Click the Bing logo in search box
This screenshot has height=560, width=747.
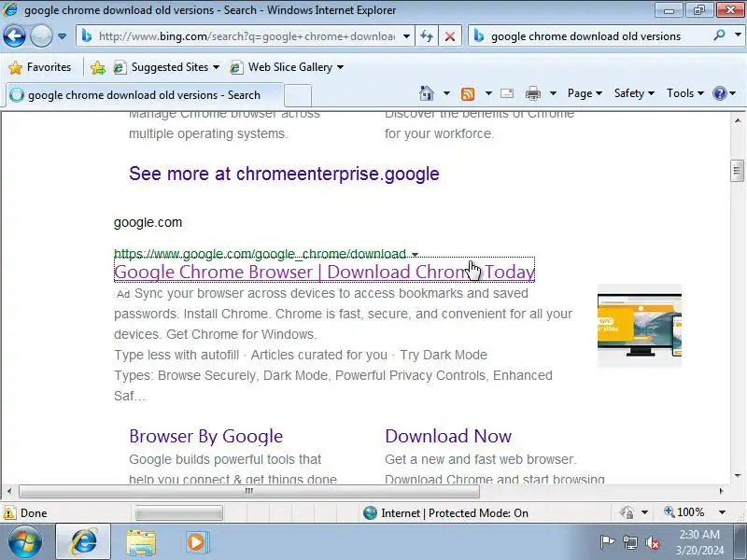(479, 36)
